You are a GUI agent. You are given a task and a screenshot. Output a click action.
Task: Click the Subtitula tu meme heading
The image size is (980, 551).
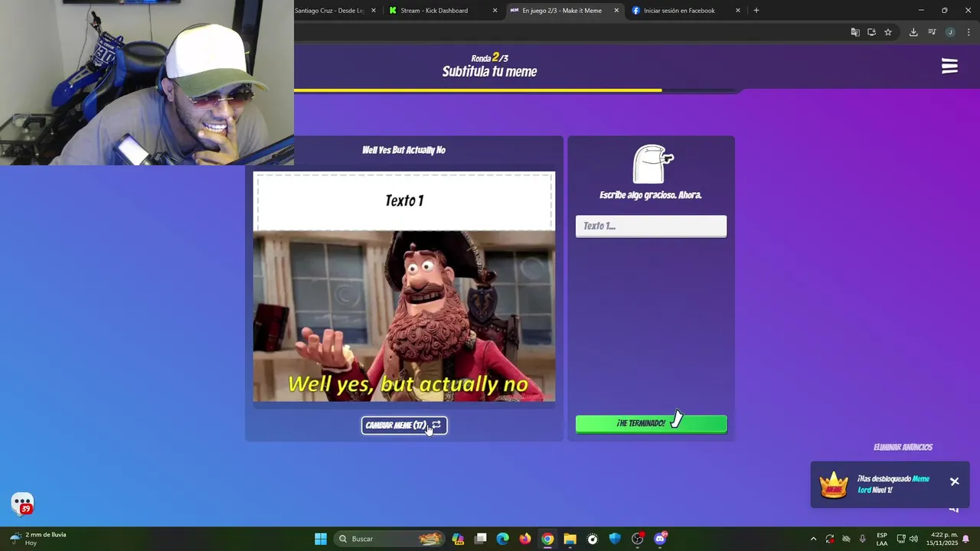[x=489, y=72]
